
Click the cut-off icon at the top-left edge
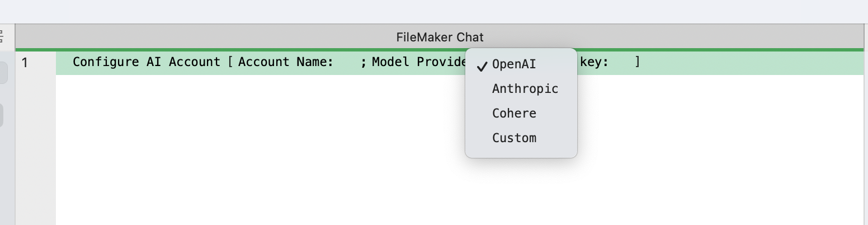(x=2, y=37)
